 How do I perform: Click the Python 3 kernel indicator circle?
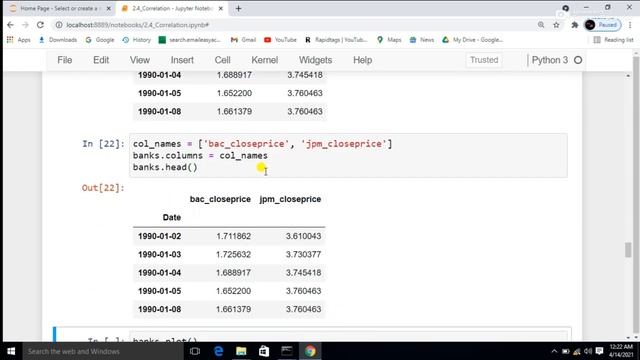(578, 60)
